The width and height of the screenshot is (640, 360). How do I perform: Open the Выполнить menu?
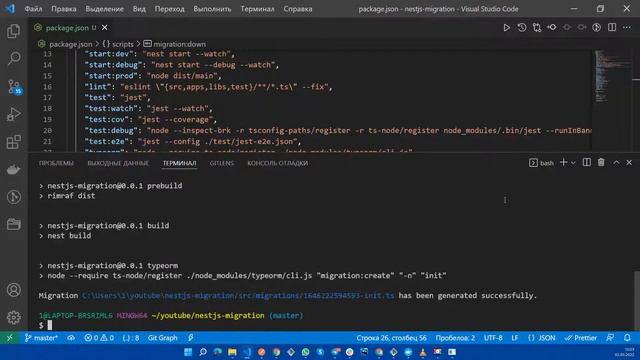(x=212, y=9)
